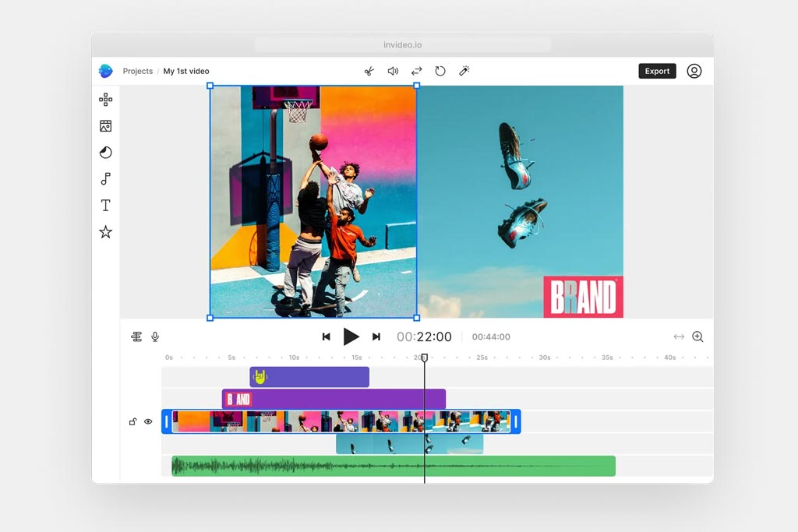Open the user account profile menu
Viewport: 798px width, 532px height.
coord(694,71)
